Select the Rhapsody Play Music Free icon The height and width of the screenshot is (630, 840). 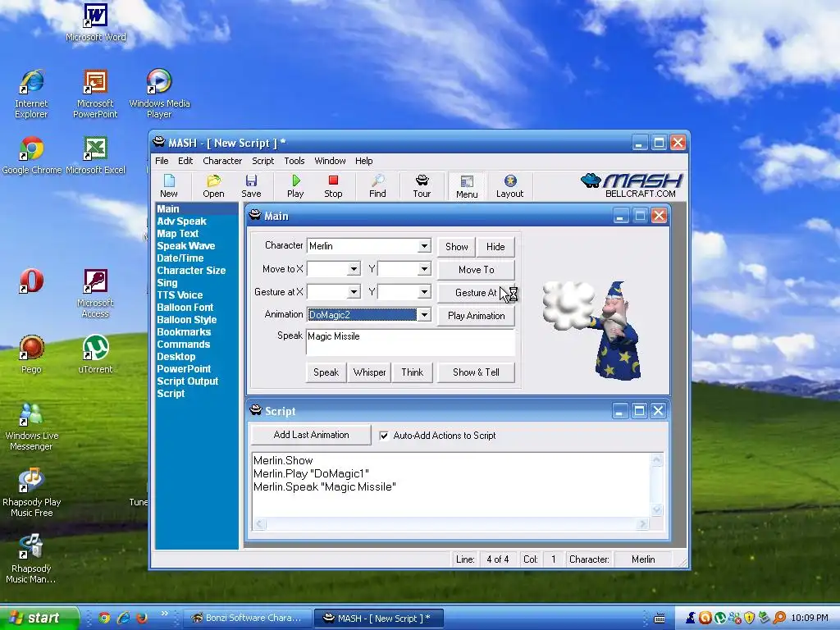32,493
